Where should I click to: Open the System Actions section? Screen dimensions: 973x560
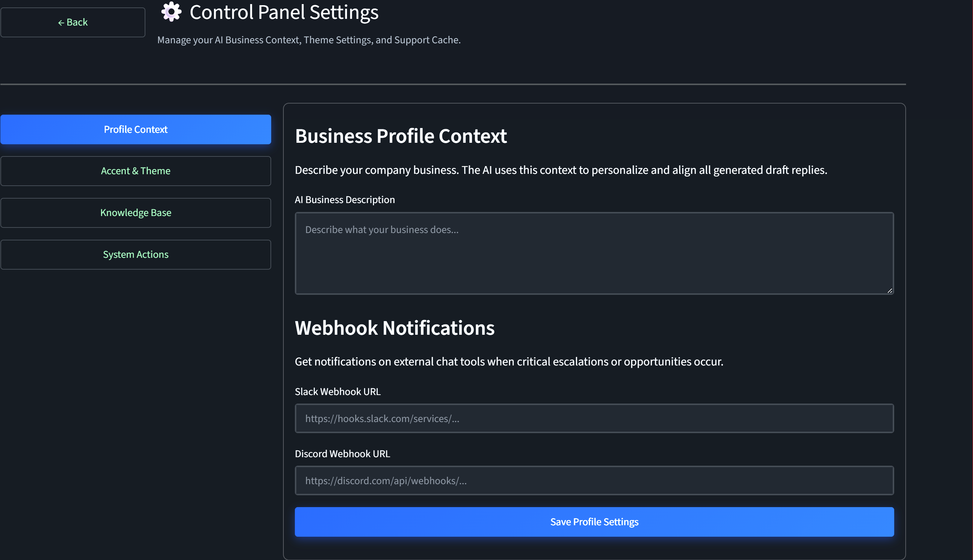click(136, 254)
